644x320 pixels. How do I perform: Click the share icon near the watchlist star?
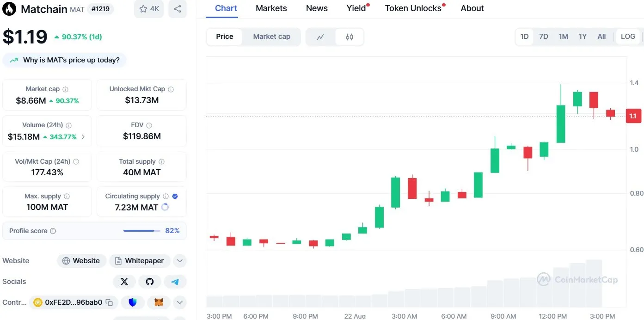point(178,9)
